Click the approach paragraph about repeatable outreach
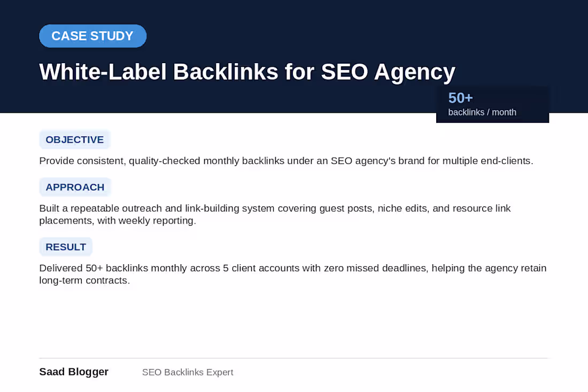The image size is (588, 392). [x=275, y=214]
